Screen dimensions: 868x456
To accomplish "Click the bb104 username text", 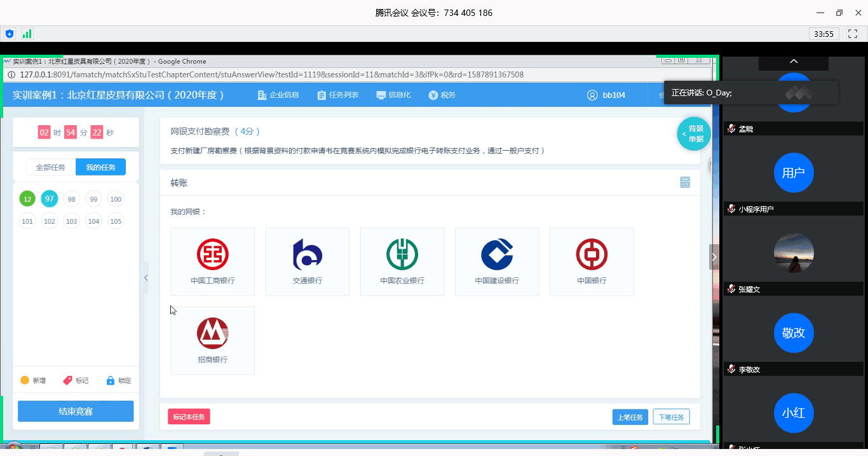I will [614, 95].
